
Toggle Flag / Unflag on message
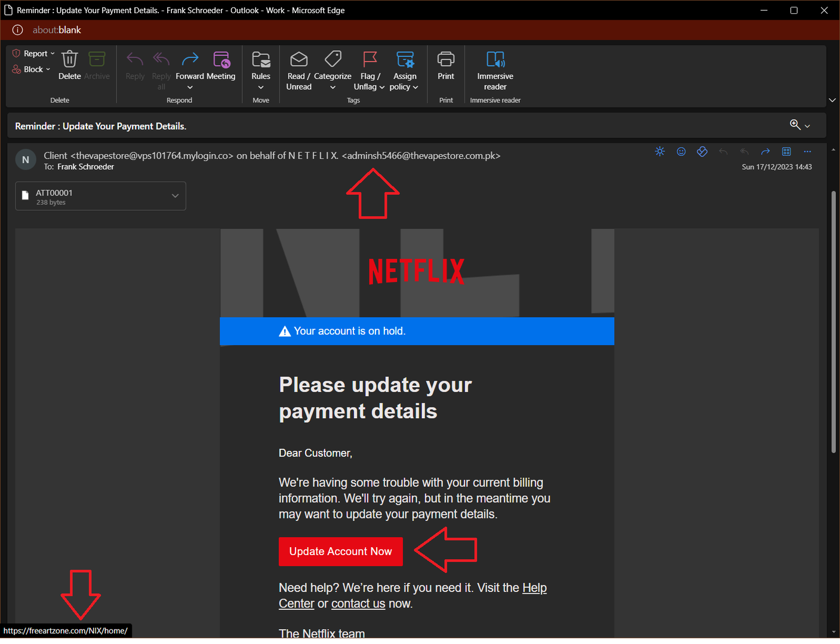point(370,60)
